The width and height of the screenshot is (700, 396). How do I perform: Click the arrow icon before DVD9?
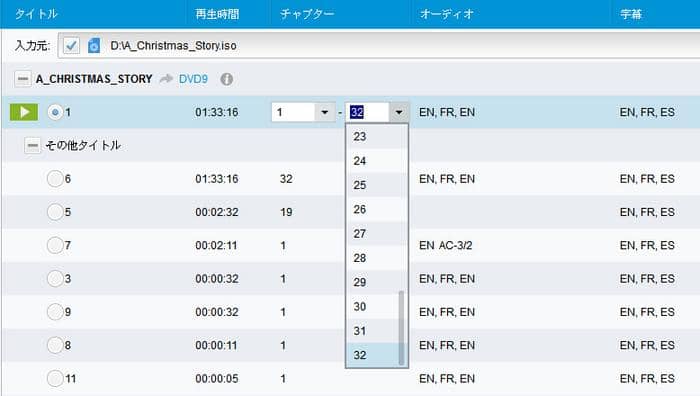click(x=167, y=79)
